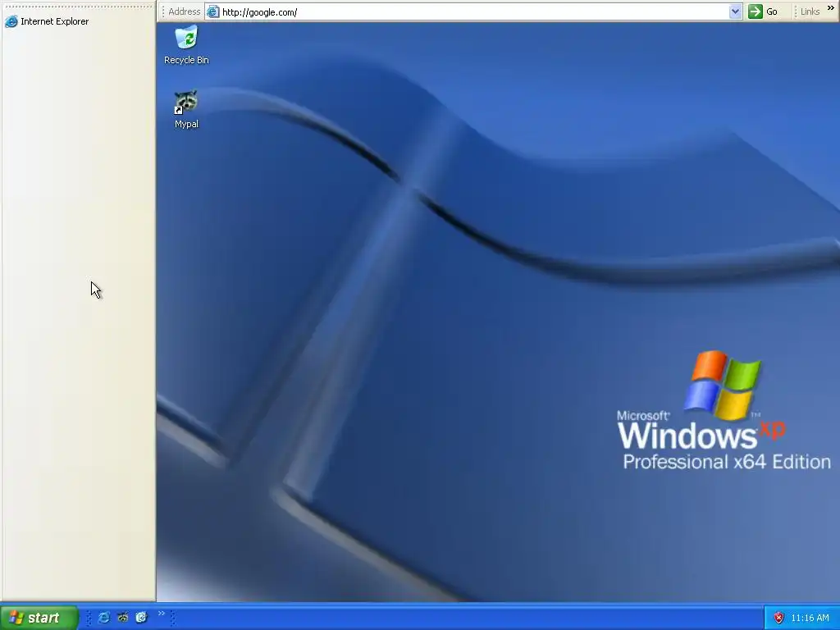Launch Internet Explorer from Quick Launch
This screenshot has width=840, height=630.
(104, 618)
